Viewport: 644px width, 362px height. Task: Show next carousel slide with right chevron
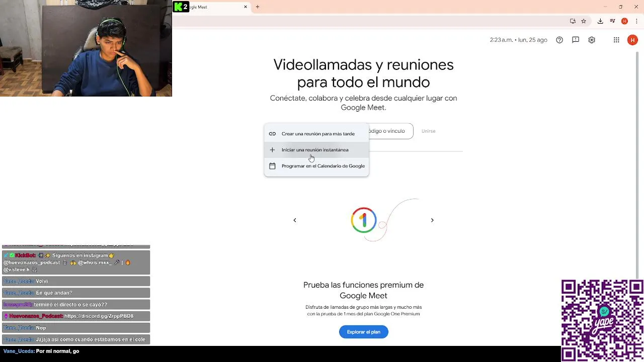tap(432, 220)
